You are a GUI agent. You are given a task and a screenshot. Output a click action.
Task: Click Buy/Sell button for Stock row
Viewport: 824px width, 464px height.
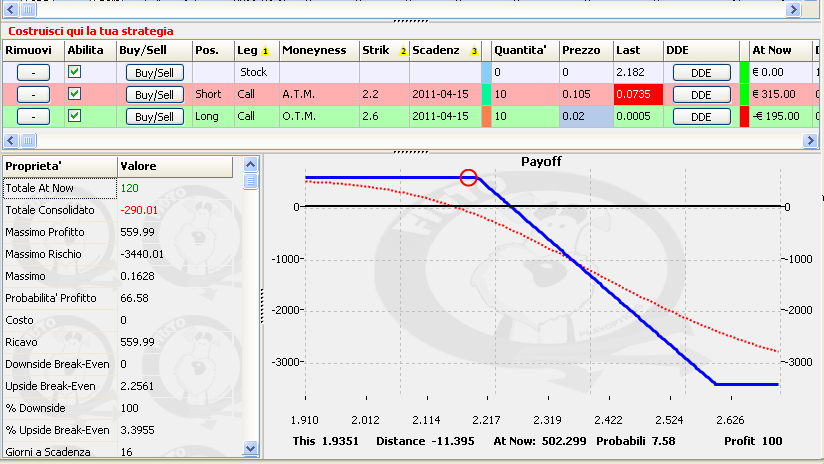tap(154, 73)
